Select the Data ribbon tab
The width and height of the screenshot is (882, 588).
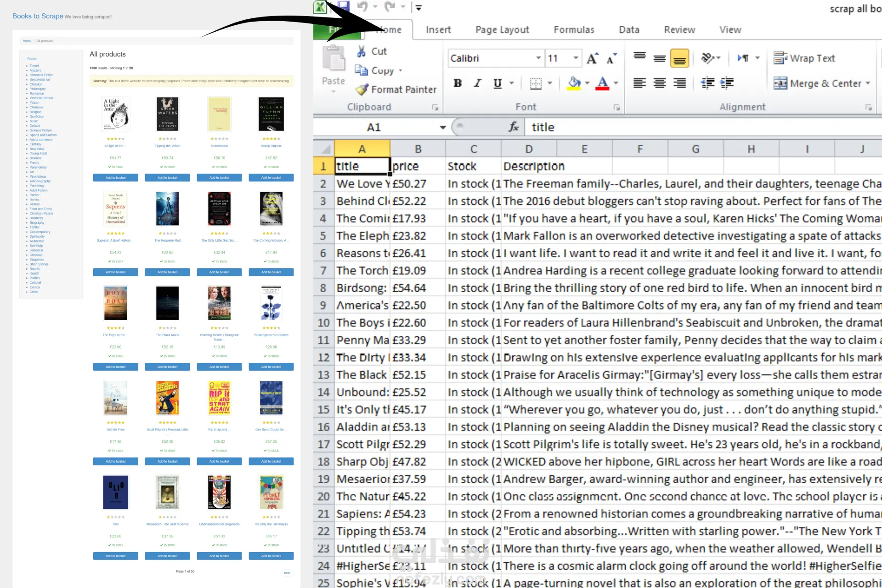point(629,30)
